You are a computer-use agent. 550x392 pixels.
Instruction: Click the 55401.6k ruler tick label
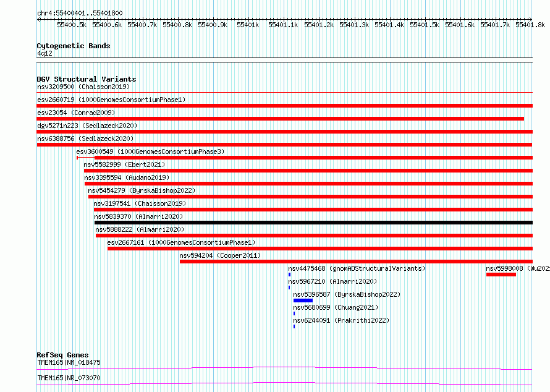[460, 25]
